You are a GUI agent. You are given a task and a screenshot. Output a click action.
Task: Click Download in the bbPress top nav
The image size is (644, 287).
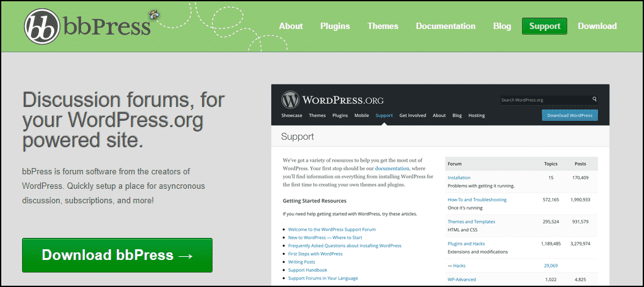597,26
